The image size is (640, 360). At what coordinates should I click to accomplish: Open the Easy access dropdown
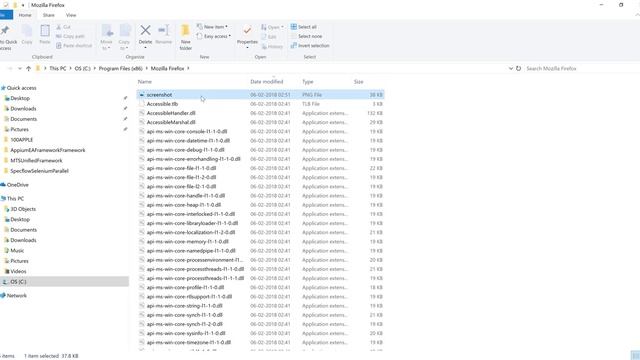[x=213, y=36]
